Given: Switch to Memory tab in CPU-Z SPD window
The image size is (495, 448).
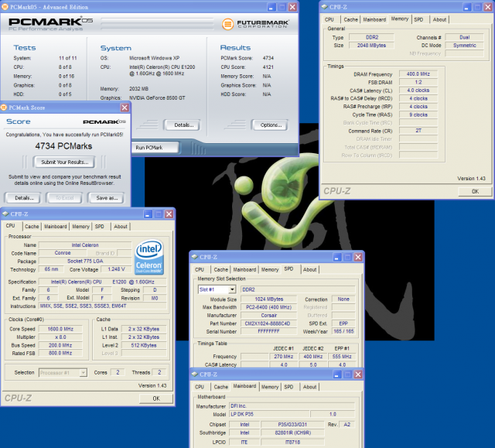Looking at the screenshot, I should 270,269.
